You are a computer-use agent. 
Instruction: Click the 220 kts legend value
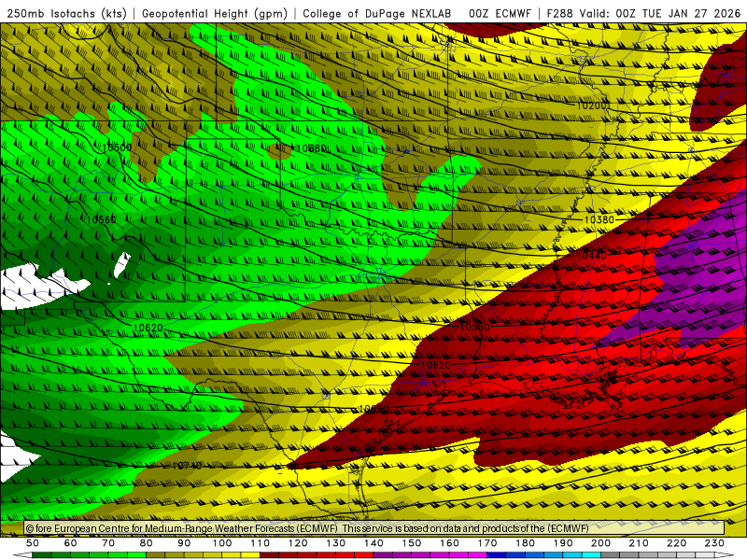(x=676, y=543)
